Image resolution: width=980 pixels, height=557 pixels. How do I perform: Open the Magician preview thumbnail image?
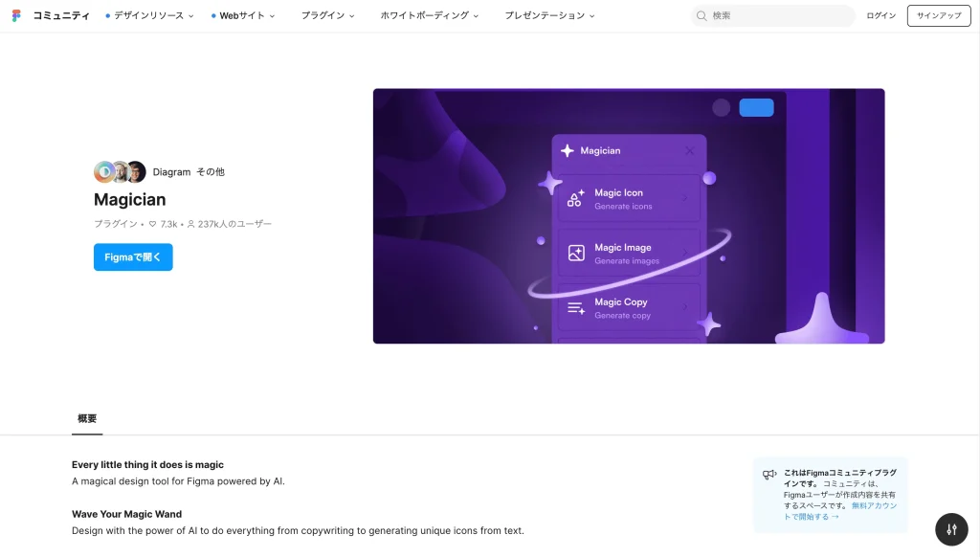[629, 215]
